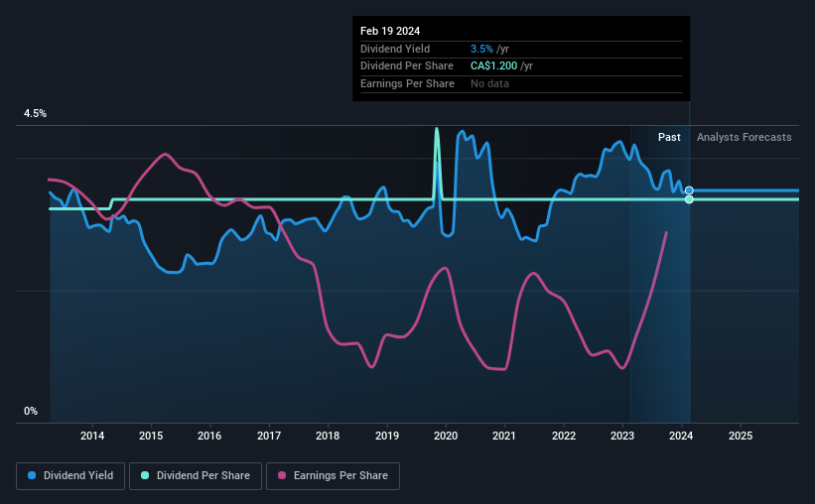This screenshot has width=815, height=504.
Task: Click the 2021 x-axis label
Action: 504,436
